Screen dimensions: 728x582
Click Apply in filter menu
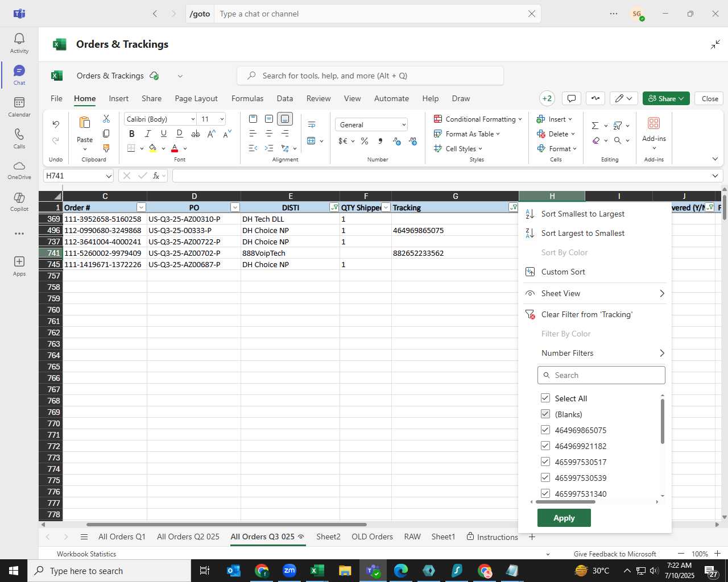564,518
